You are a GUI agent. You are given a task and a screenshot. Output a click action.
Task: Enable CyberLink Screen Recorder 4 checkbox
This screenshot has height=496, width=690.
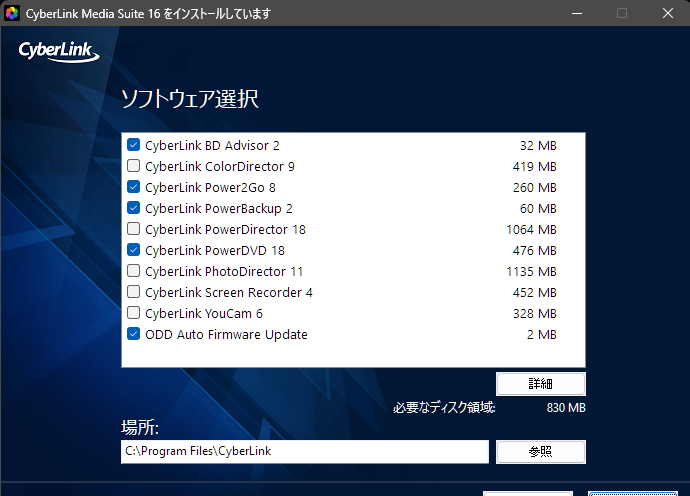(133, 292)
